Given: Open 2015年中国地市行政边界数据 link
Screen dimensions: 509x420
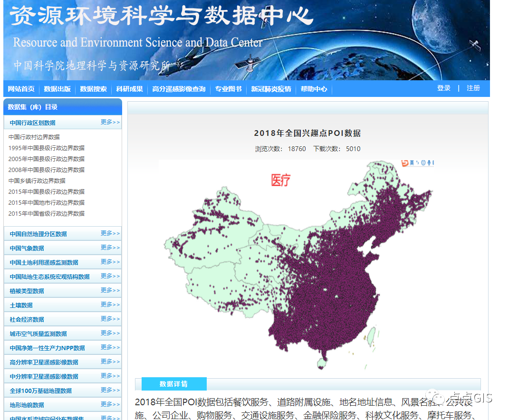Looking at the screenshot, I should point(47,202).
